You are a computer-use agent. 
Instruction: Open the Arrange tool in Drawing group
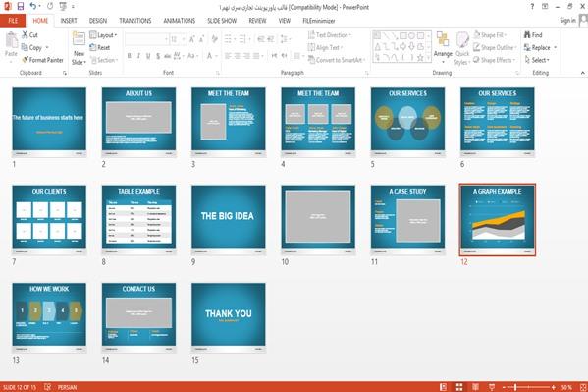click(x=443, y=47)
